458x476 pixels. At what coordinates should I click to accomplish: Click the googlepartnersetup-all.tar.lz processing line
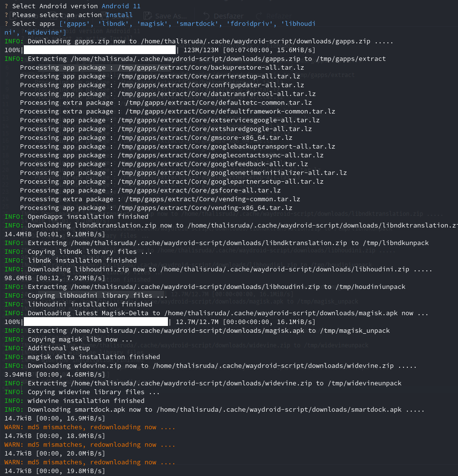click(172, 182)
